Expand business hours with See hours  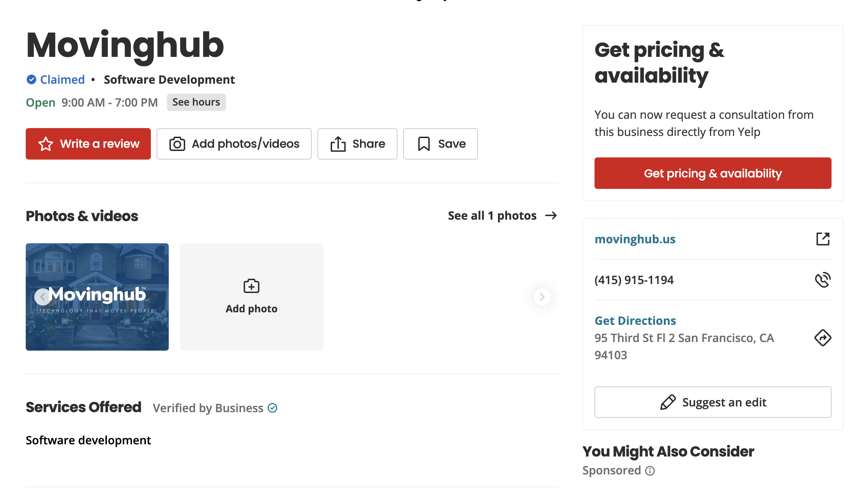pos(196,102)
